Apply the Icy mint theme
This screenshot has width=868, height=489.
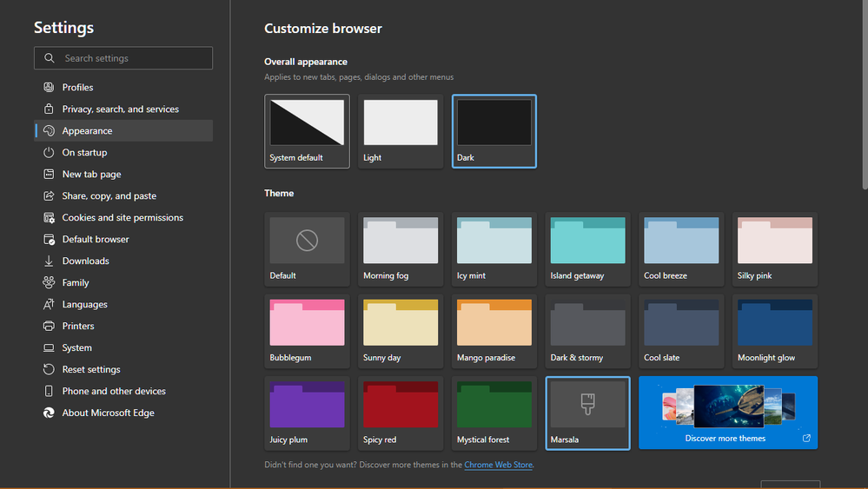[494, 249]
